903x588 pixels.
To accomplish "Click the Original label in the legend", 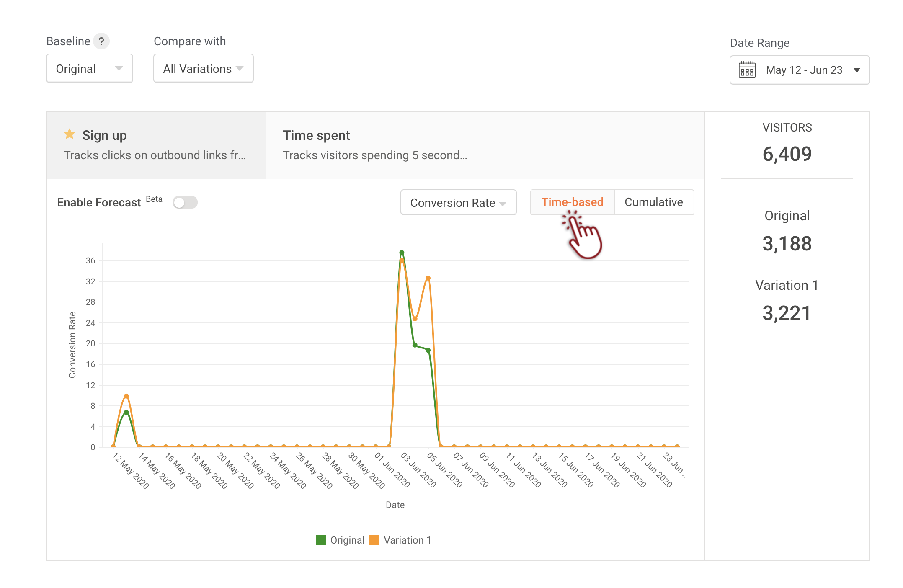I will [x=347, y=540].
